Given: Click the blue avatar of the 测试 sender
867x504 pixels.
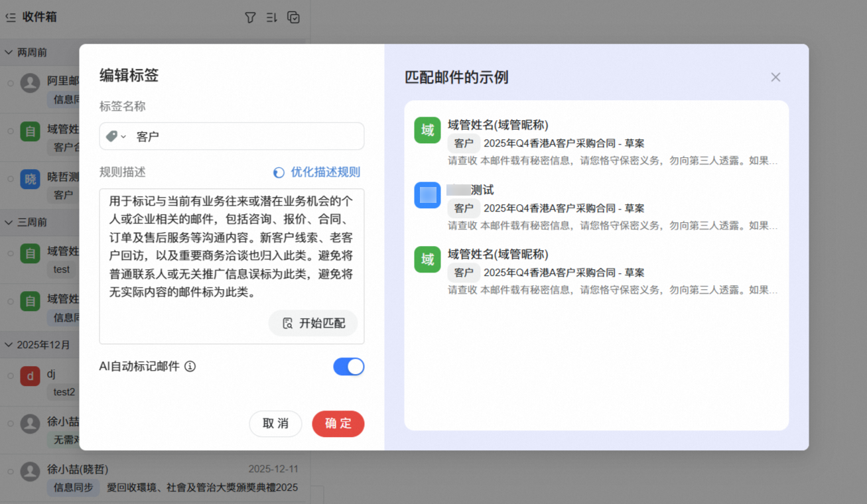Looking at the screenshot, I should (x=427, y=195).
